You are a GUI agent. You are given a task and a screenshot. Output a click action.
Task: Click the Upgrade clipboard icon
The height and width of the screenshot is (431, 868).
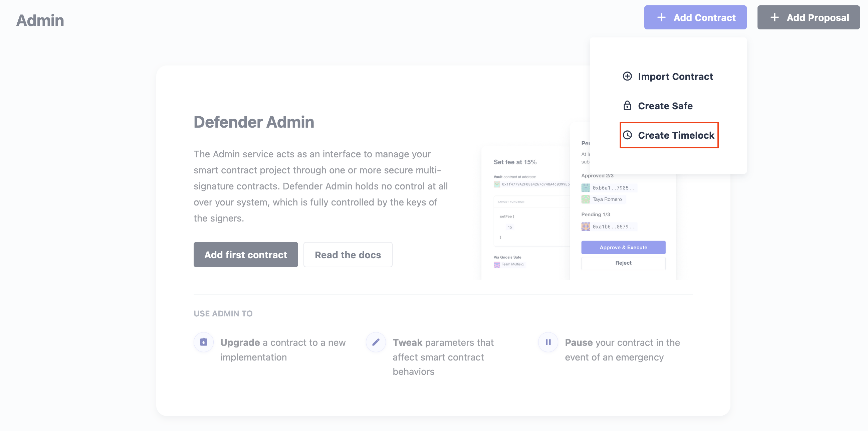(204, 342)
